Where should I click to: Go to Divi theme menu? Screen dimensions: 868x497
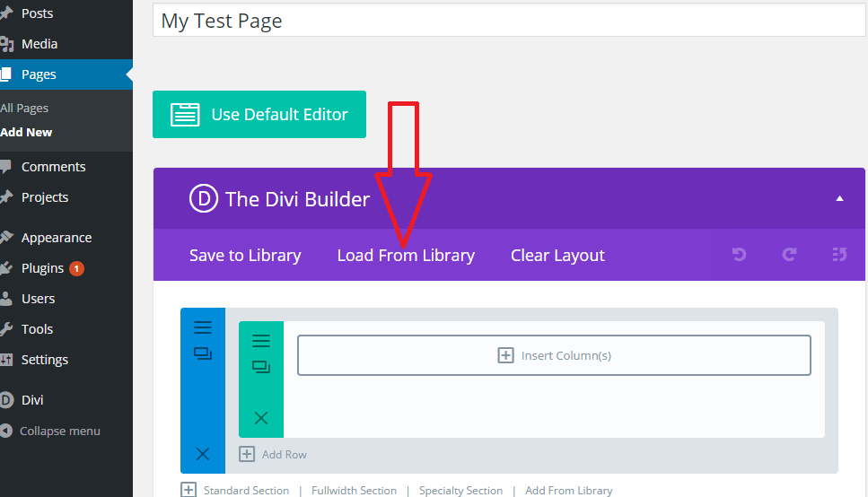coord(32,400)
